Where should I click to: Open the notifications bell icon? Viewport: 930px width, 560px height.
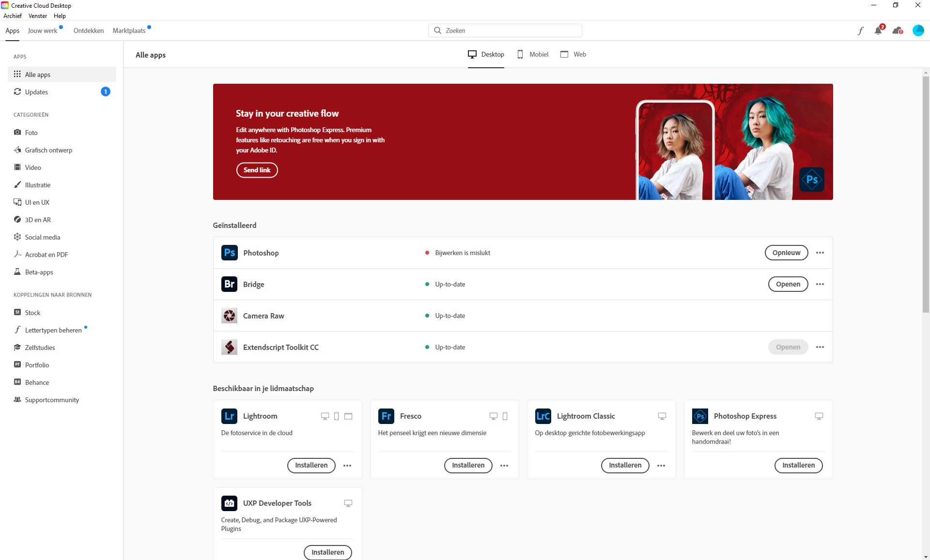pos(878,31)
